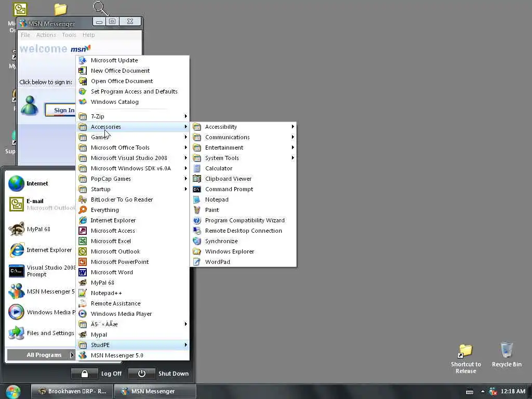Start Program Compatibility Wizard
The width and height of the screenshot is (532, 399).
(x=243, y=220)
